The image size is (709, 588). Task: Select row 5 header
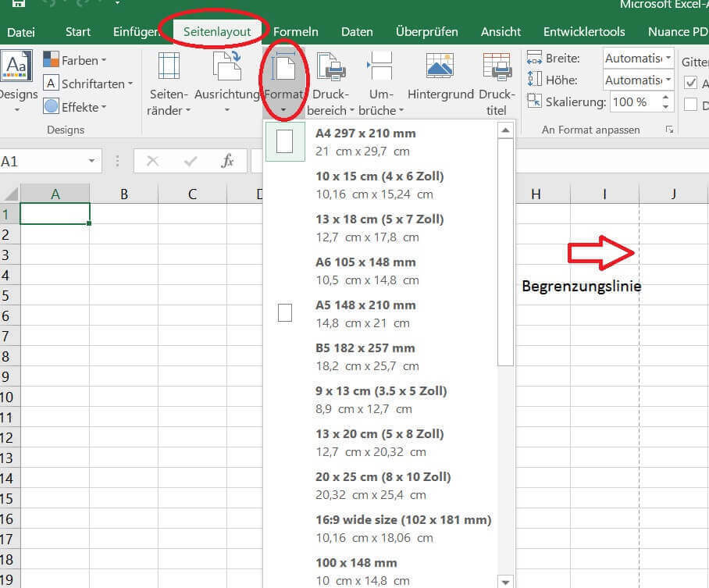click(x=9, y=295)
